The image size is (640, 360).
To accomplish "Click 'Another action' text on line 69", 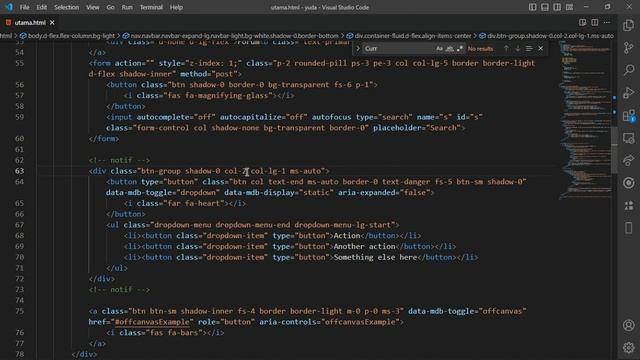I will [364, 246].
